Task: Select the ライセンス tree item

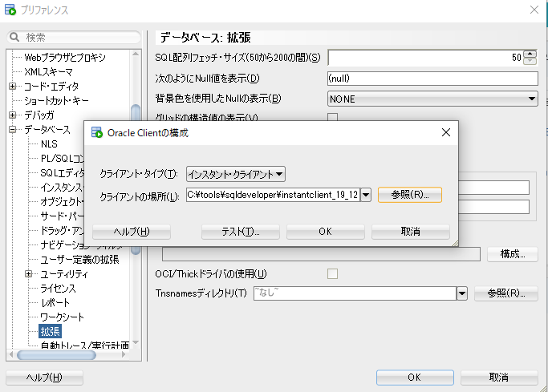Action: [58, 289]
